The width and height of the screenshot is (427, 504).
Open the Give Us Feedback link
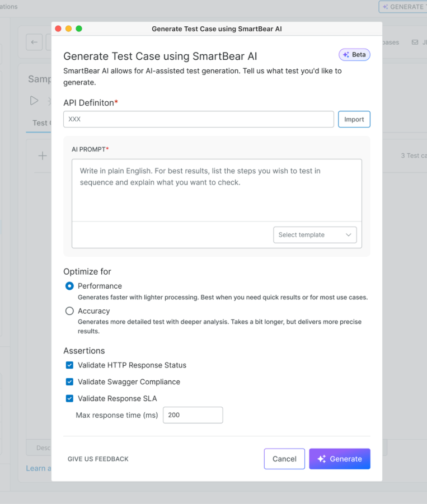click(x=98, y=459)
